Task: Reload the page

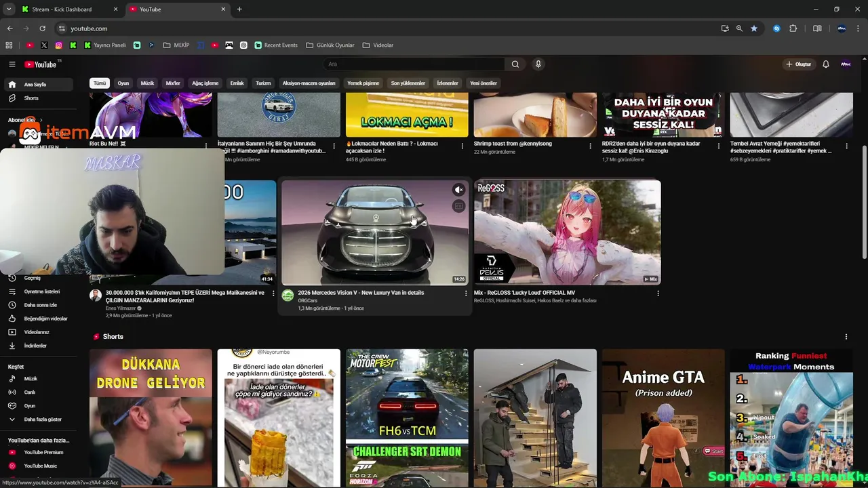Action: click(42, 28)
